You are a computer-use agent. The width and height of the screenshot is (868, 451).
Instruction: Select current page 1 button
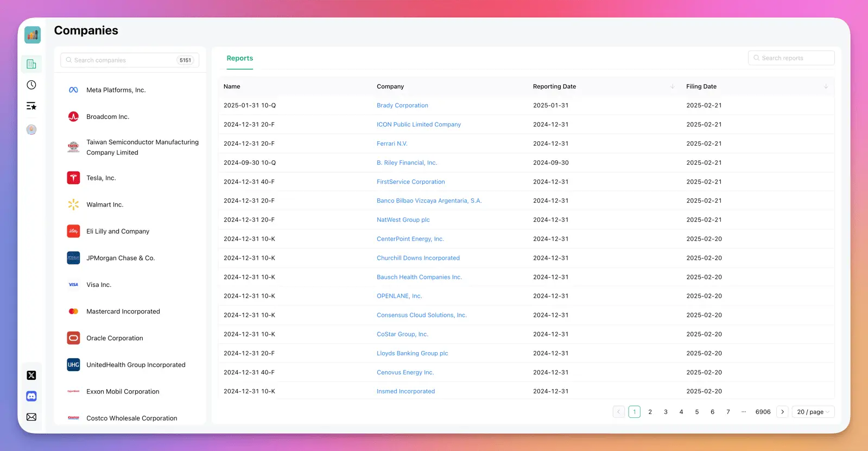[634, 412]
